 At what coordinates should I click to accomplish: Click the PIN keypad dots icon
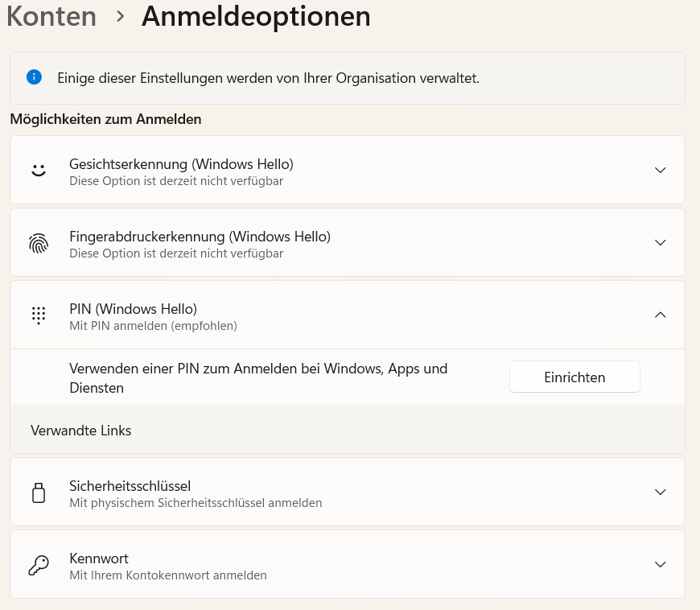[39, 315]
